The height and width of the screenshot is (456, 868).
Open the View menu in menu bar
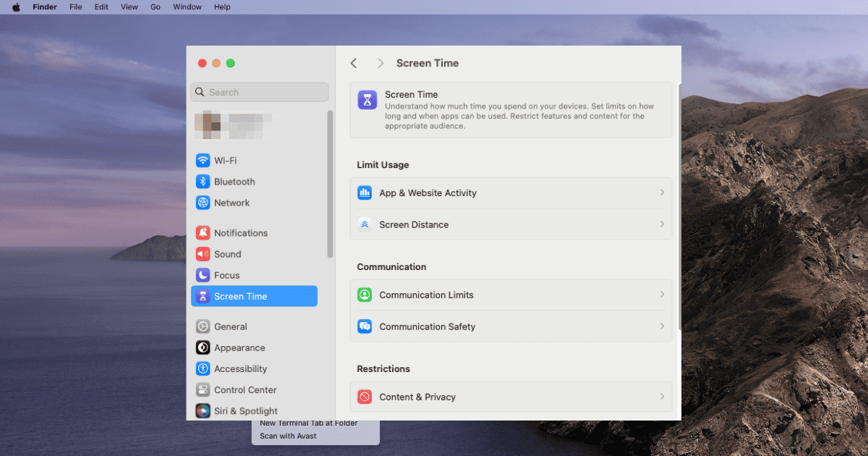[x=129, y=7]
